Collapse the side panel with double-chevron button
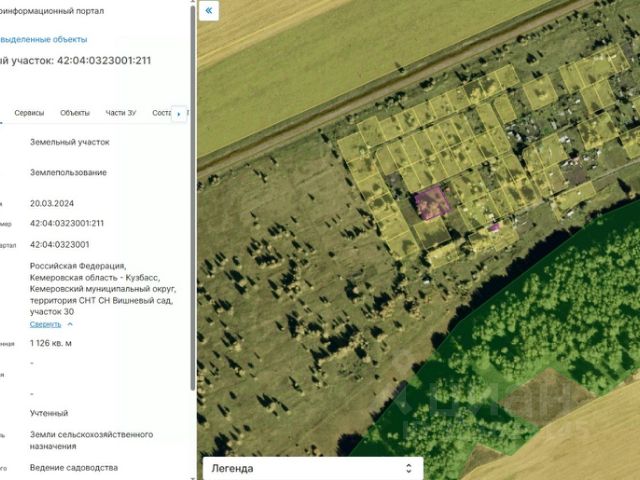 pos(209,11)
